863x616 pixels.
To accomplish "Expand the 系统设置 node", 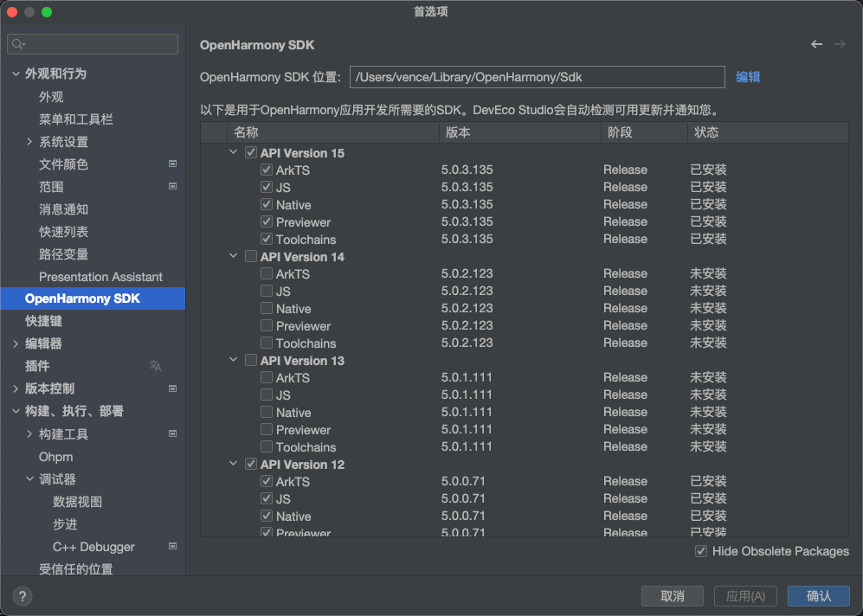I will pyautogui.click(x=29, y=141).
